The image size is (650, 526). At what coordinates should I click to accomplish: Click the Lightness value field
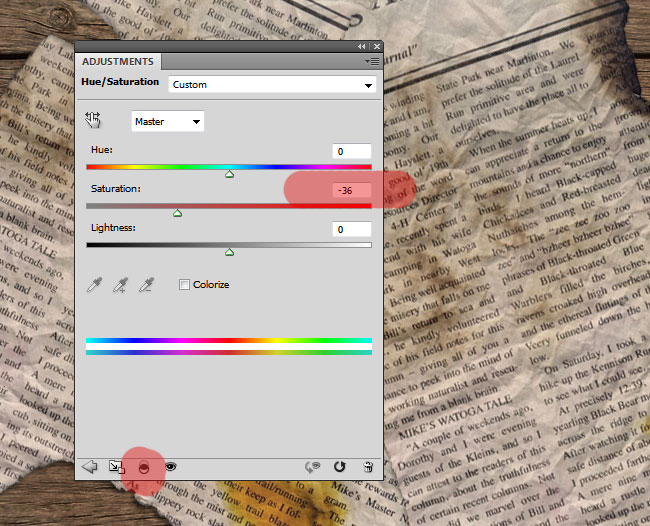[352, 229]
